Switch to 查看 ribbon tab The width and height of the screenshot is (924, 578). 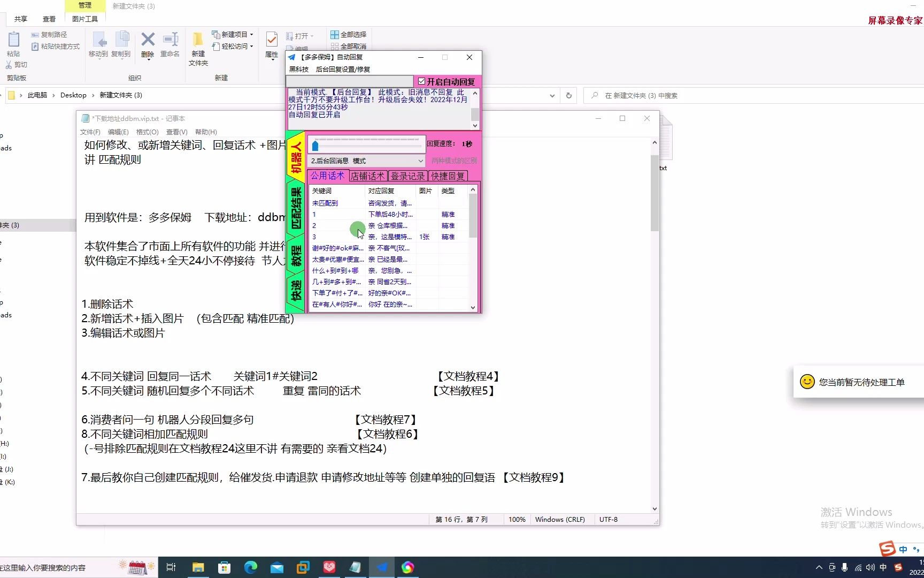49,19
